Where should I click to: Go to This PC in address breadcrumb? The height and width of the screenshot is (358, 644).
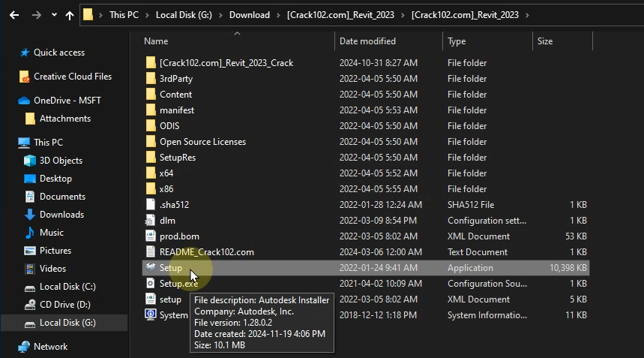tap(124, 15)
